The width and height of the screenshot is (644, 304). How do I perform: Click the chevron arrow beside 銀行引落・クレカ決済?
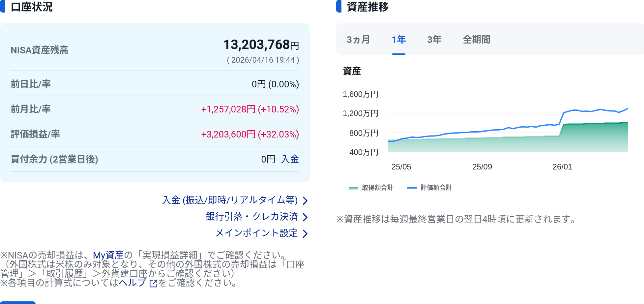[305, 217]
